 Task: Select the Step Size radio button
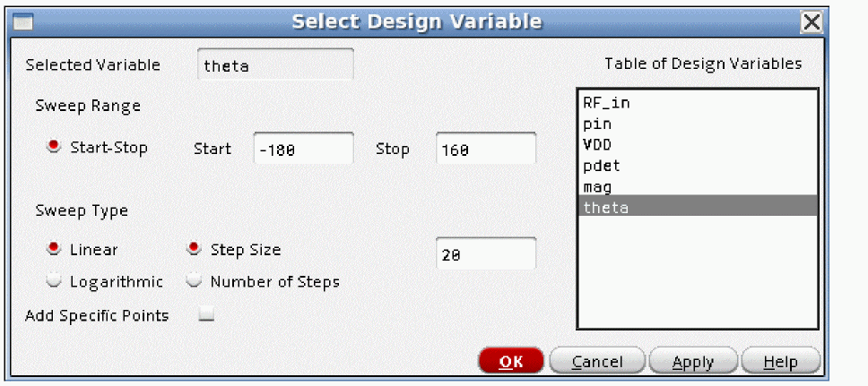(x=194, y=250)
